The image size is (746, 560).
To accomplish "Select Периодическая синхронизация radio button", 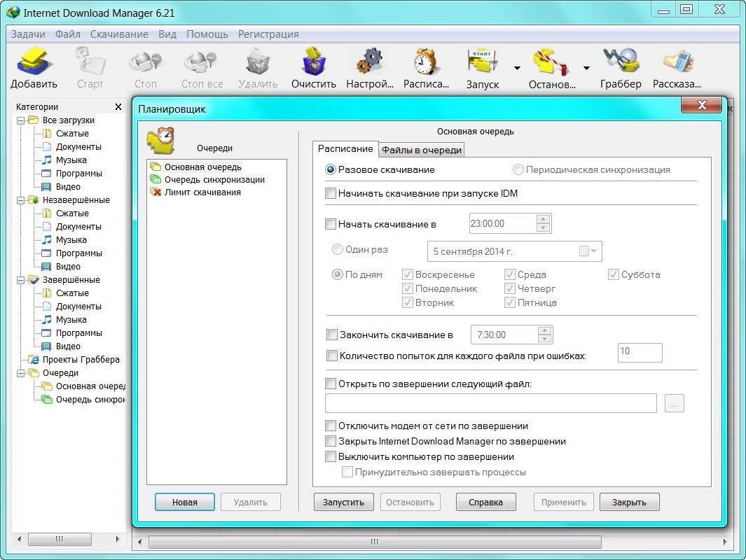I will (518, 169).
